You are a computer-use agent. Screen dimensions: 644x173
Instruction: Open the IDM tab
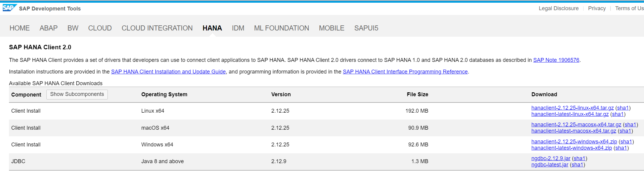(x=238, y=28)
